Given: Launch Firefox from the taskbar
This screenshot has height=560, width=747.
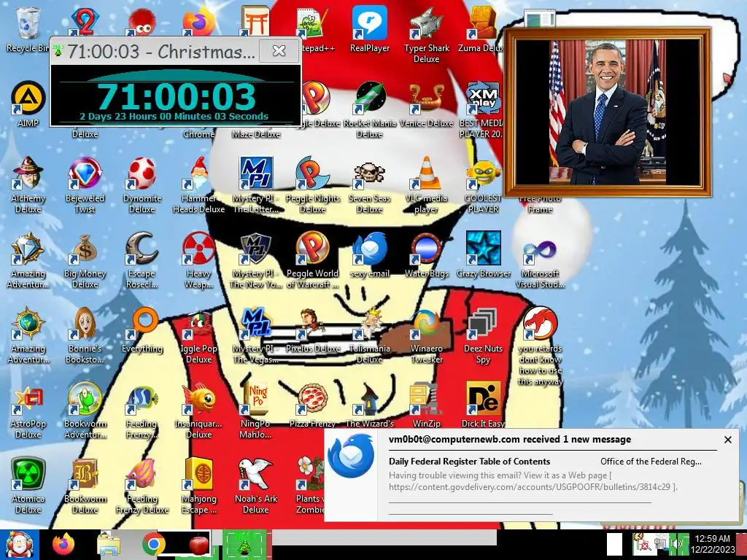Looking at the screenshot, I should coord(63,545).
